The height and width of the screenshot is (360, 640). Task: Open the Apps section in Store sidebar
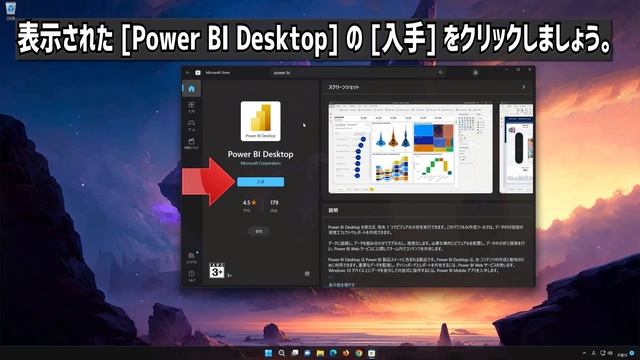point(191,107)
